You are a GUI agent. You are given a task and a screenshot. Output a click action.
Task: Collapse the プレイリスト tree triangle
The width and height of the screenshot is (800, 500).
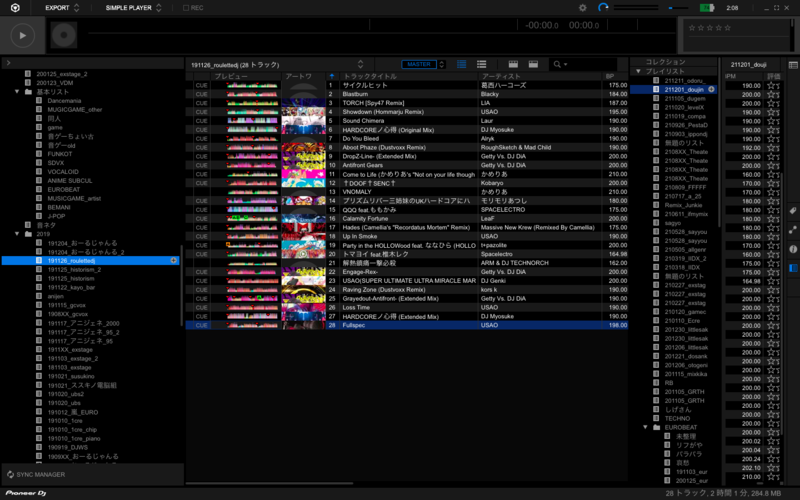pos(638,71)
